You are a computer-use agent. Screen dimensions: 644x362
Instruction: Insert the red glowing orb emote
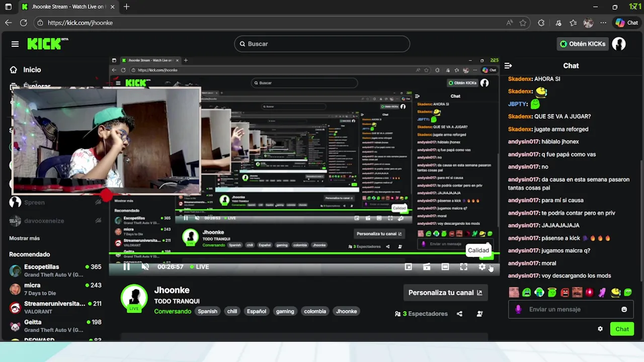tap(590, 292)
